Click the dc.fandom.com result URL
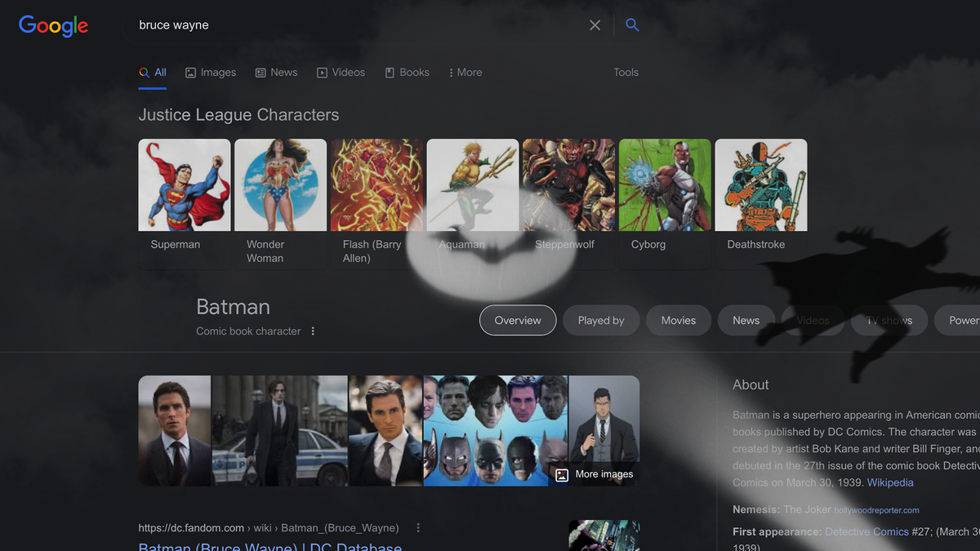Viewport: 980px width, 551px height. click(x=269, y=528)
